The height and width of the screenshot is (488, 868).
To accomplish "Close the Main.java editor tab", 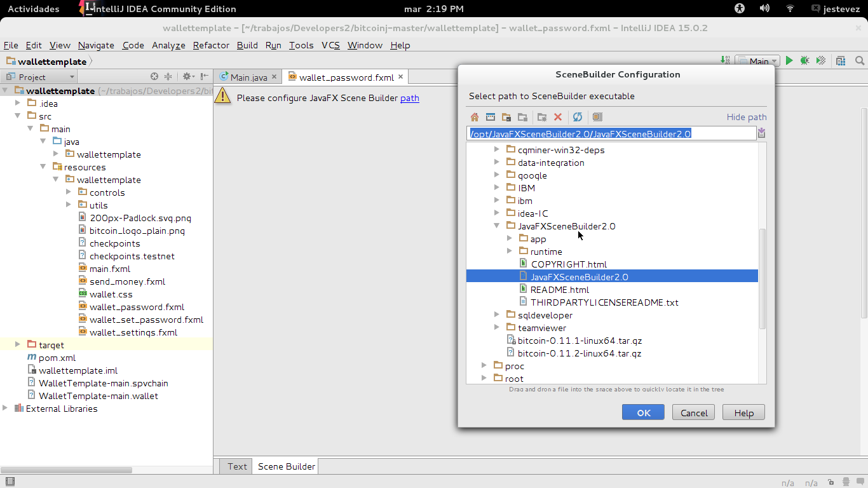I will click(x=274, y=77).
